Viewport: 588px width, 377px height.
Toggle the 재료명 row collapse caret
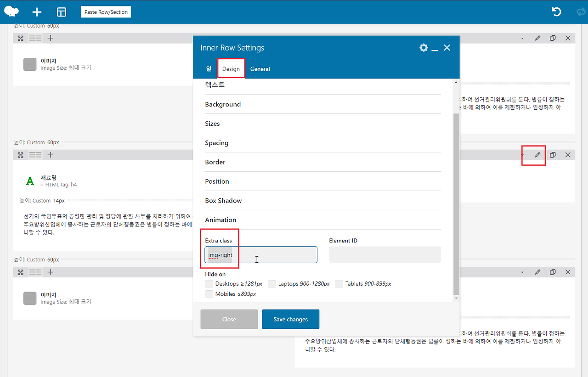click(522, 155)
